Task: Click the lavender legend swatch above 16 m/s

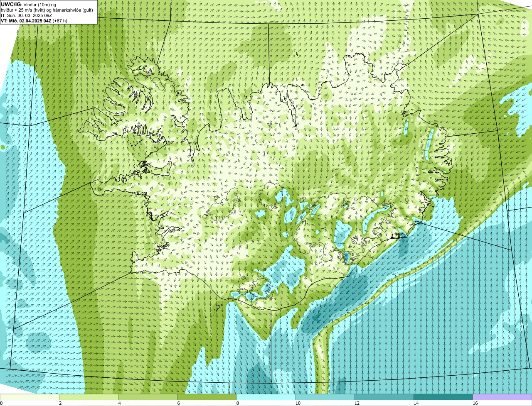Action: tap(502, 397)
